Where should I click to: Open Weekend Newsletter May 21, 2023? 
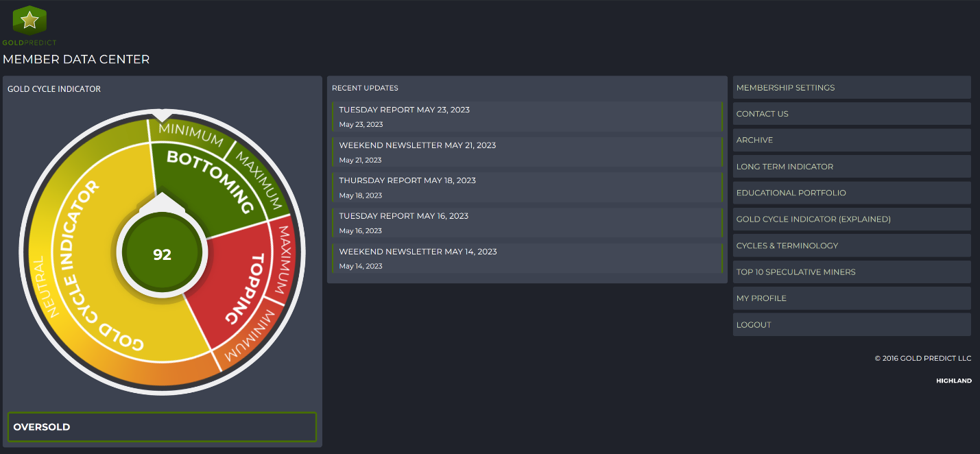pos(417,145)
